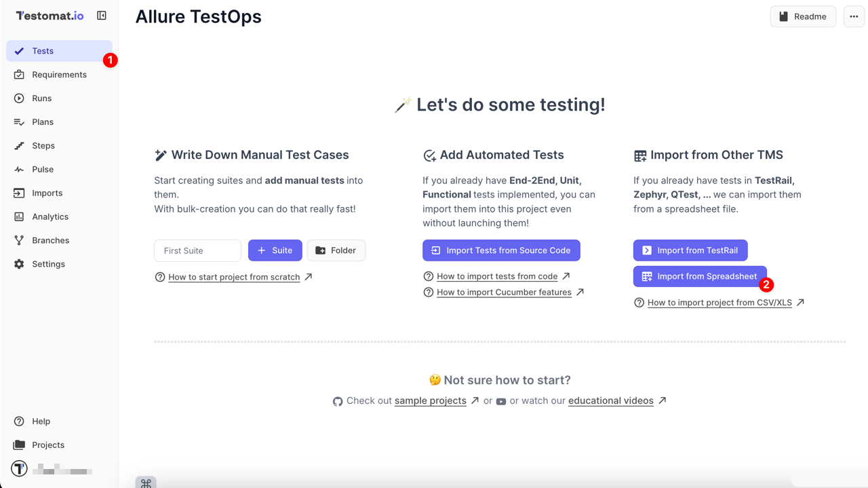
Task: Click the Steps stairs icon
Action: (x=19, y=146)
